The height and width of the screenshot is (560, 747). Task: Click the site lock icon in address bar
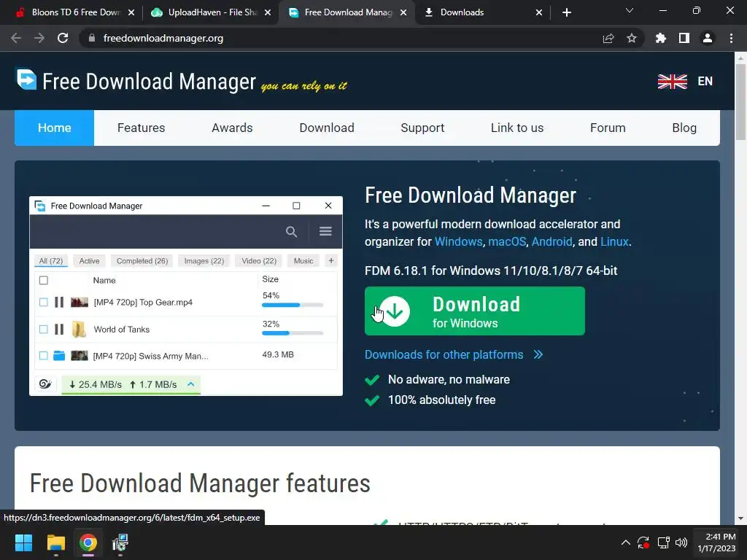(x=92, y=38)
